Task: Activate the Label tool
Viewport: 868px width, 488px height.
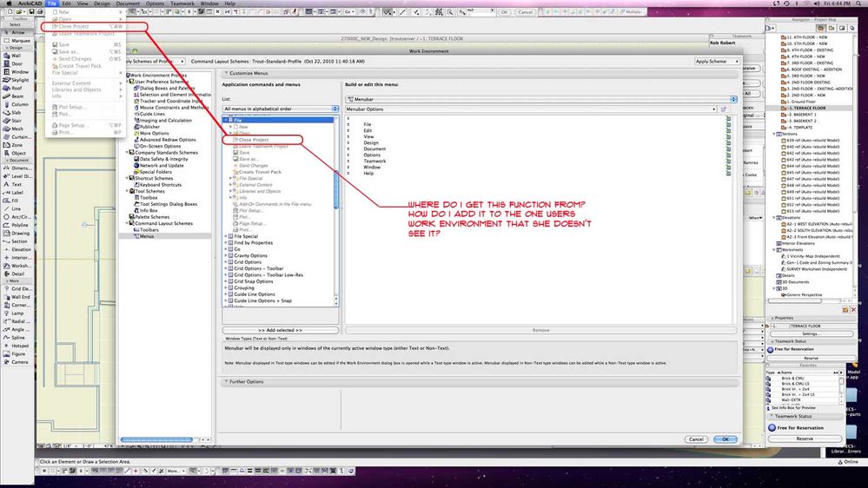Action: [17, 193]
